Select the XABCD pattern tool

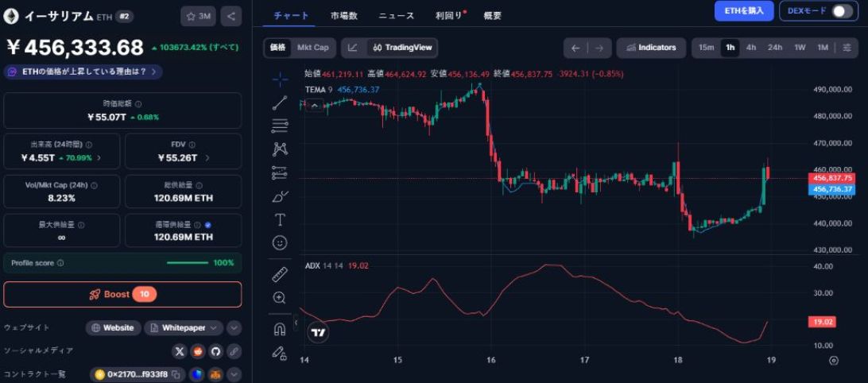pyautogui.click(x=280, y=149)
